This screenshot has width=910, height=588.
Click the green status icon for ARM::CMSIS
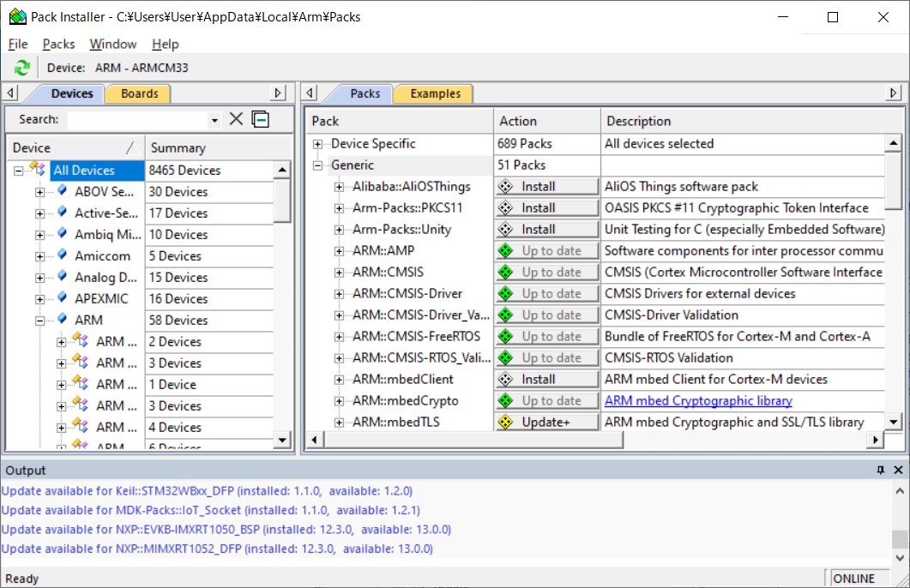pyautogui.click(x=505, y=272)
